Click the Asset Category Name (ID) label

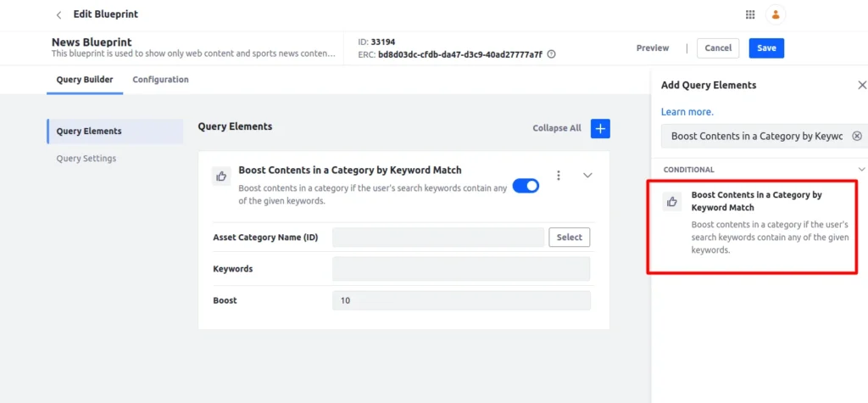click(265, 238)
